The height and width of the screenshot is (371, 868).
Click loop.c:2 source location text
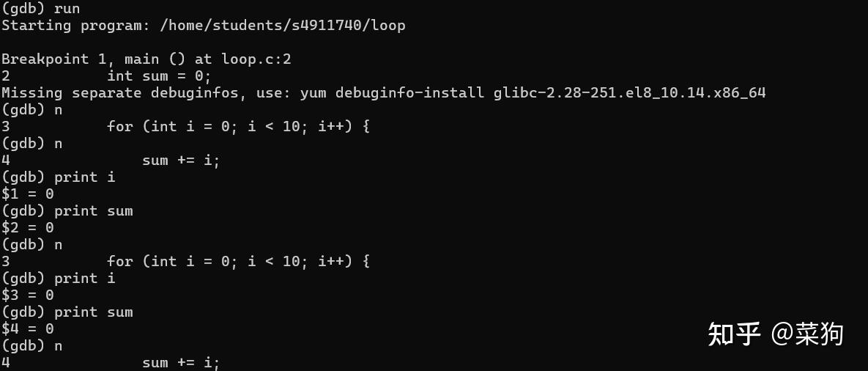click(256, 59)
